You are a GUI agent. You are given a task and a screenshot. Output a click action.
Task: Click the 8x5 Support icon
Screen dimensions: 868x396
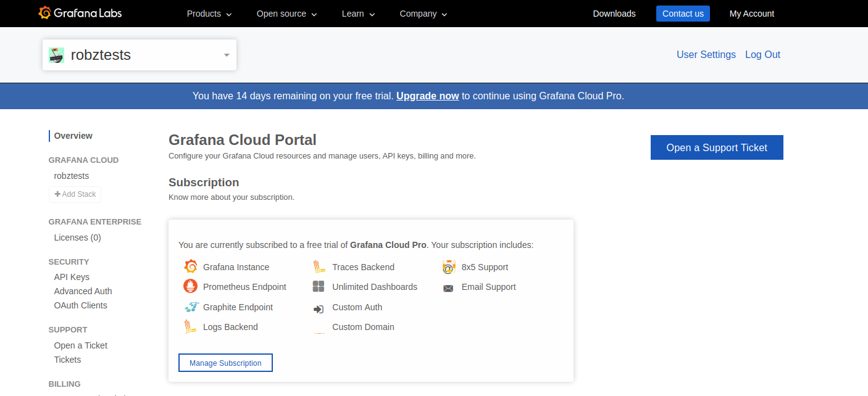click(x=449, y=267)
